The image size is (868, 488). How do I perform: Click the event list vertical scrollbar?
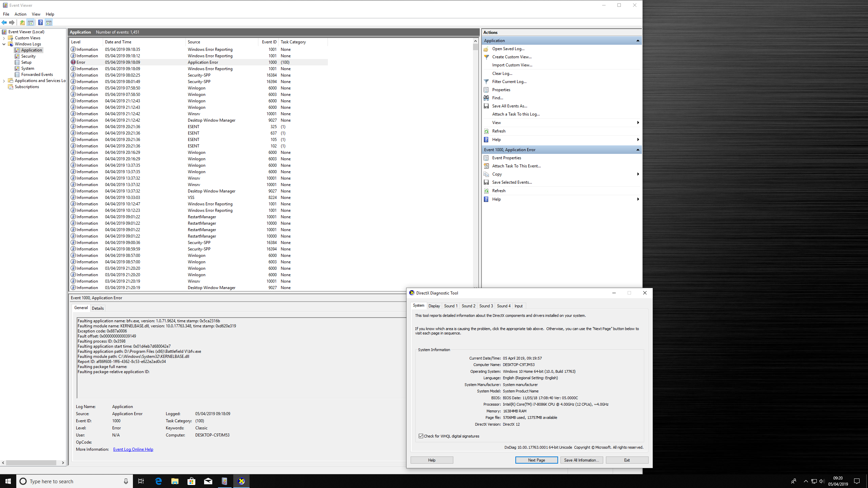pyautogui.click(x=475, y=164)
